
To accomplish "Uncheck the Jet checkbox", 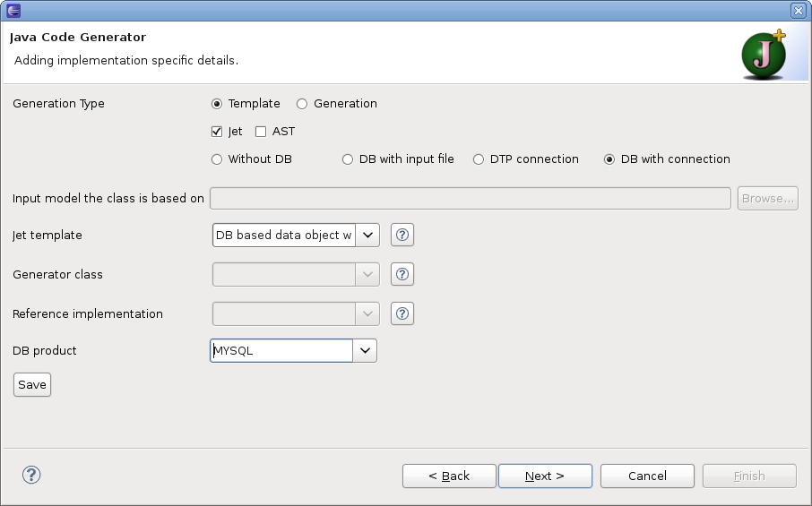I will [x=217, y=132].
